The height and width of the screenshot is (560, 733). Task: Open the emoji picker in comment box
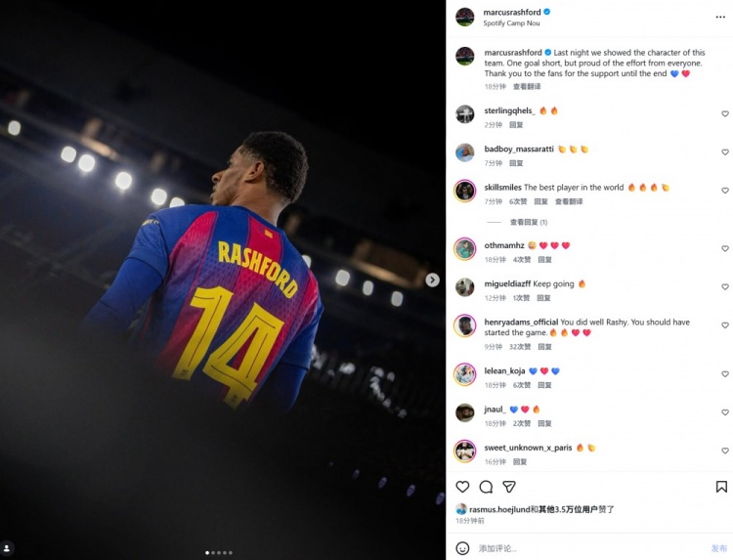point(462,548)
